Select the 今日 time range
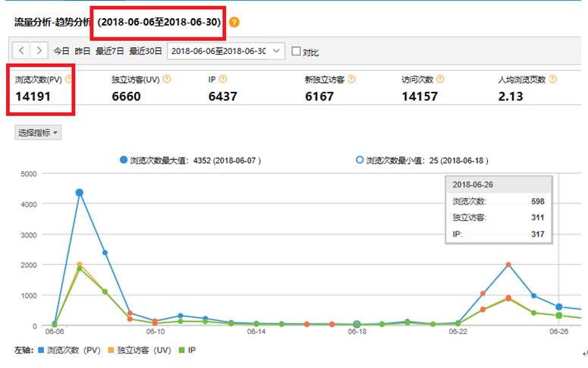The width and height of the screenshot is (588, 368). coord(61,52)
